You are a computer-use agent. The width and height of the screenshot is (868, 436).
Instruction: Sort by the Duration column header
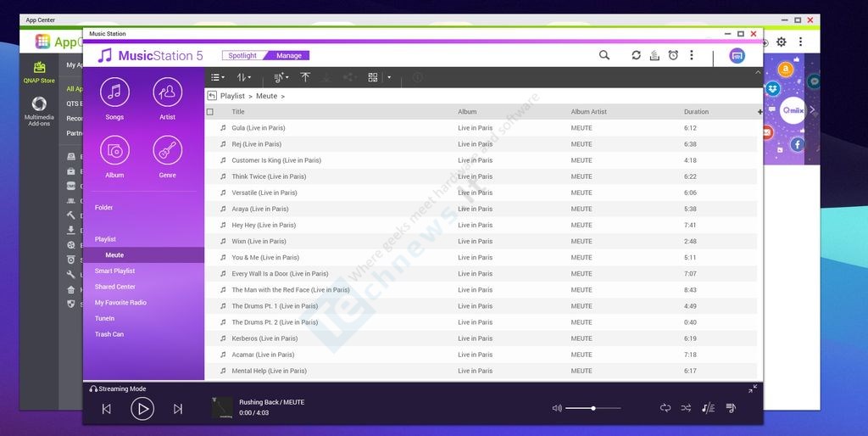(x=697, y=112)
